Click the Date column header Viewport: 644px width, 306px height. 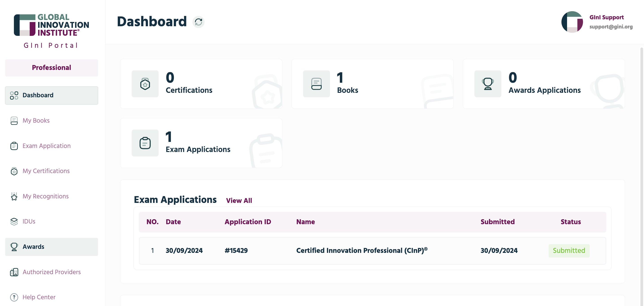[173, 222]
